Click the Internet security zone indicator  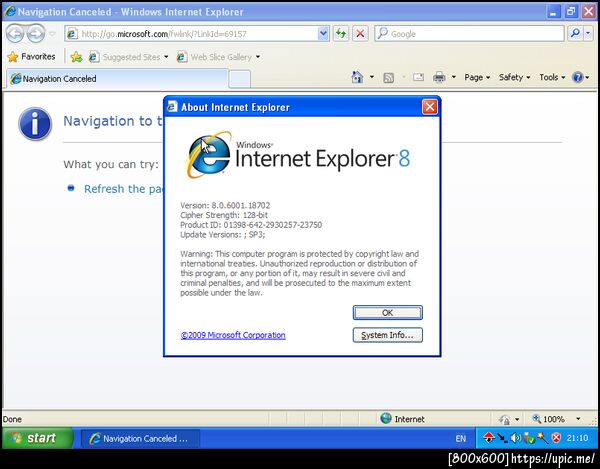point(403,419)
